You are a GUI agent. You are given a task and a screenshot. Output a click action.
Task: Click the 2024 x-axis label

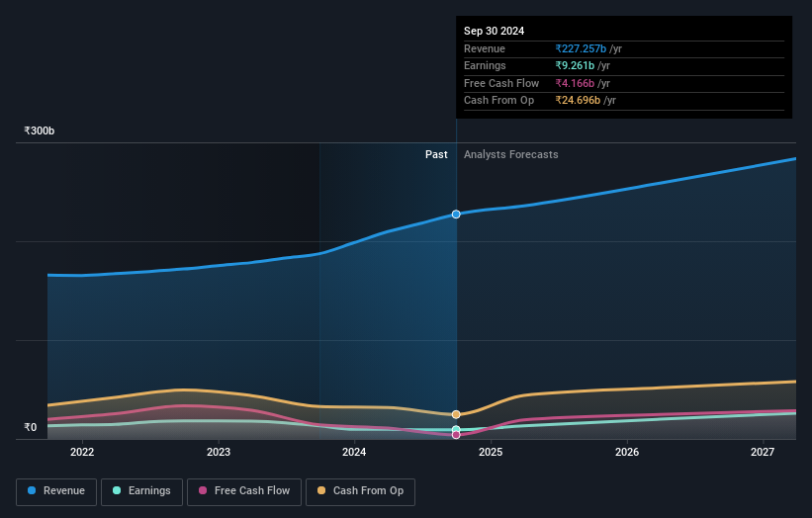pyautogui.click(x=354, y=453)
